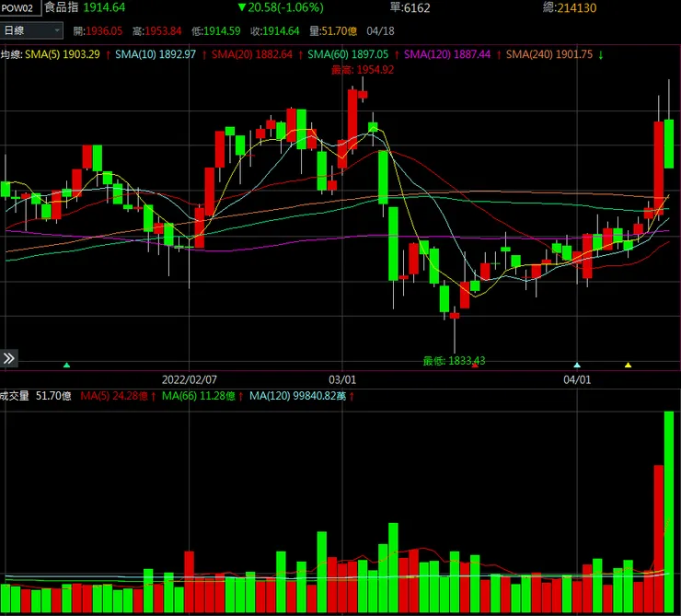Click the 2022/02/07 date axis label

click(x=190, y=379)
